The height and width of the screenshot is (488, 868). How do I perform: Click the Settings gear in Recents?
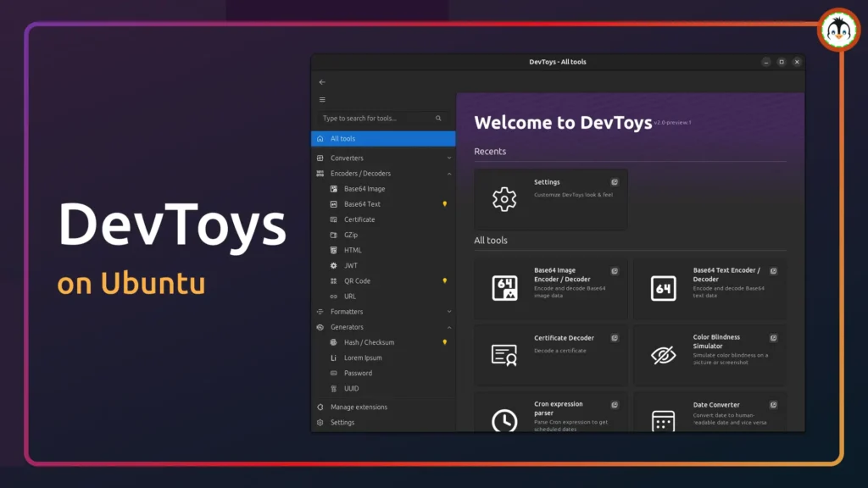504,199
